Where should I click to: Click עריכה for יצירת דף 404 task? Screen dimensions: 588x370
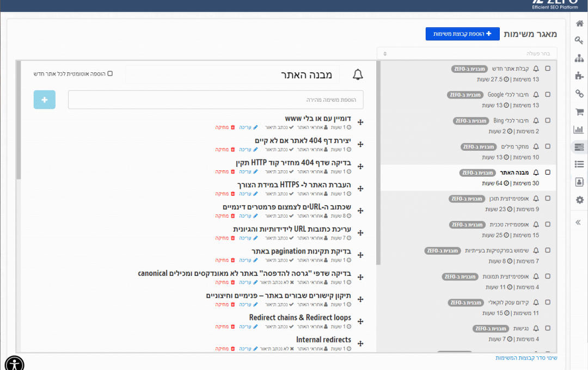click(248, 149)
